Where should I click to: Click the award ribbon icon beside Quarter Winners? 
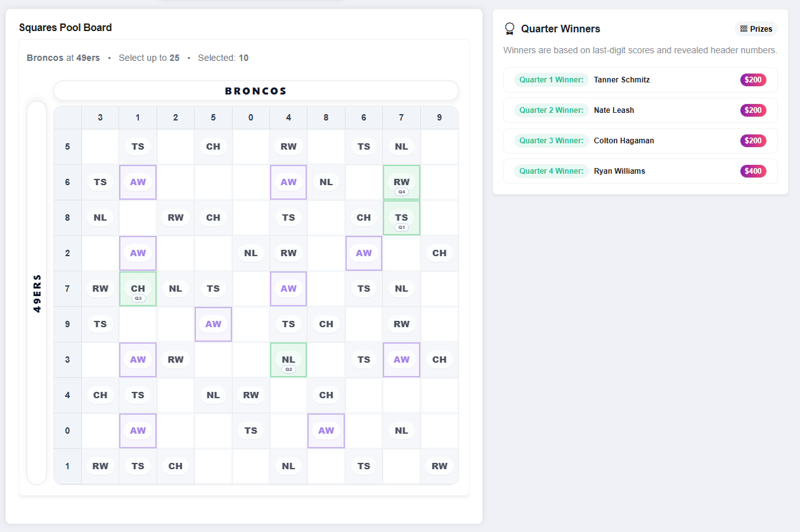(x=509, y=29)
